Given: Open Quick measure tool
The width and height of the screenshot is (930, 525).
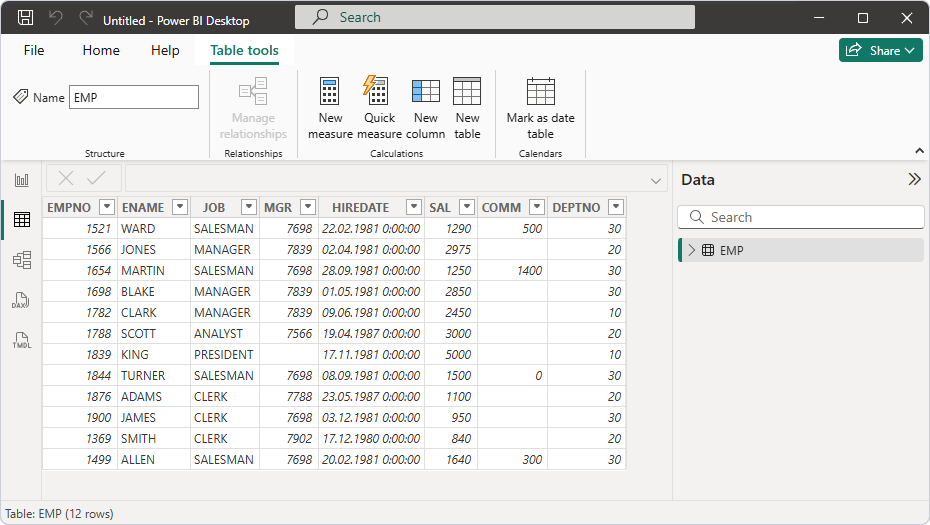Looking at the screenshot, I should (379, 109).
